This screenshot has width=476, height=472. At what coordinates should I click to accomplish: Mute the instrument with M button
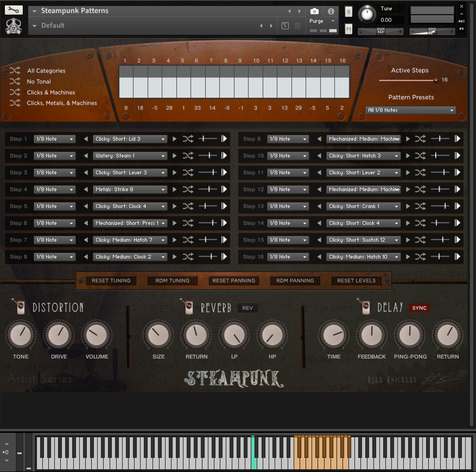pyautogui.click(x=349, y=29)
